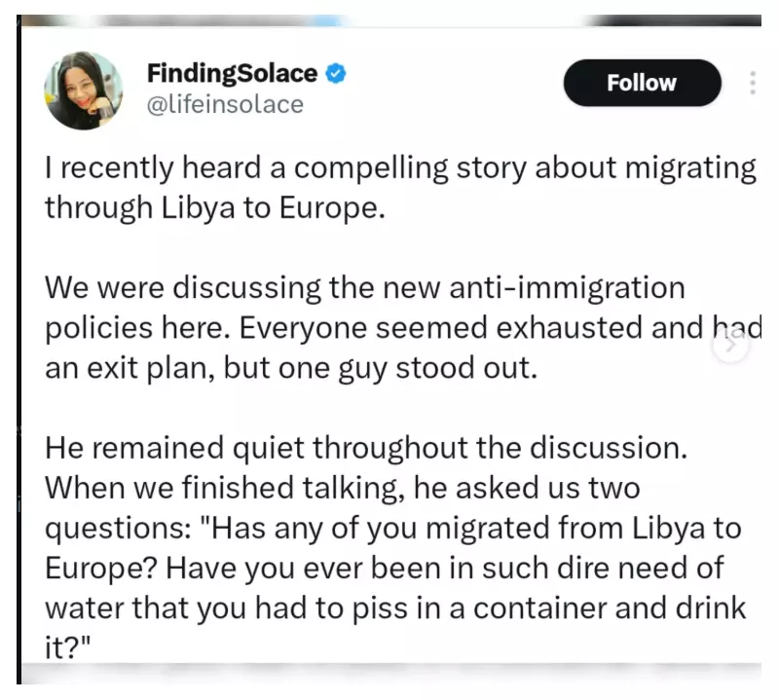Screen dimensions: 779x700
Task: Select the verification badge beside FindingSolace
Action: click(335, 72)
